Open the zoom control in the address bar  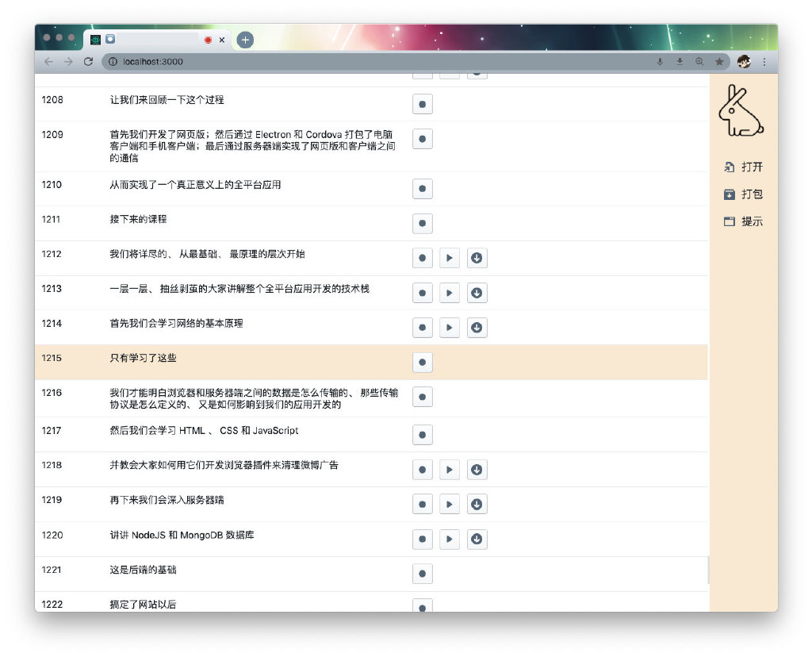(699, 61)
